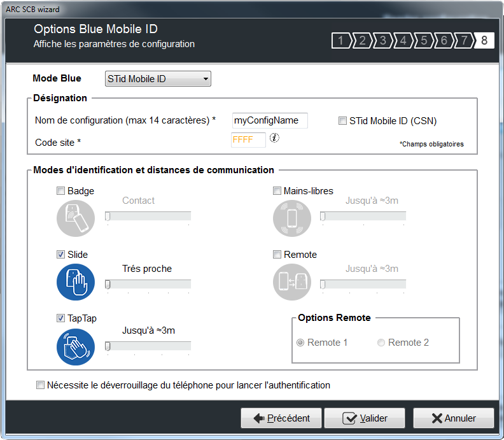The height and width of the screenshot is (440, 504).
Task: Click the Nom de configuration text field
Action: [x=270, y=120]
